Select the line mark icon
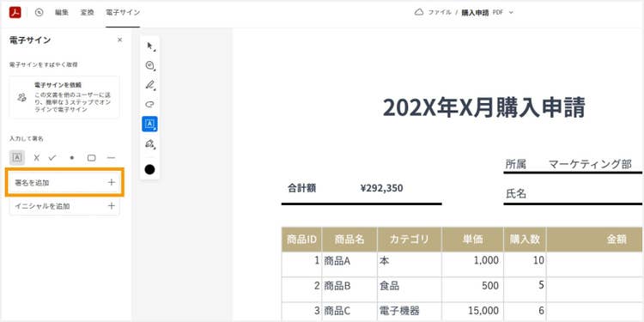The height and width of the screenshot is (322, 644). [x=111, y=158]
